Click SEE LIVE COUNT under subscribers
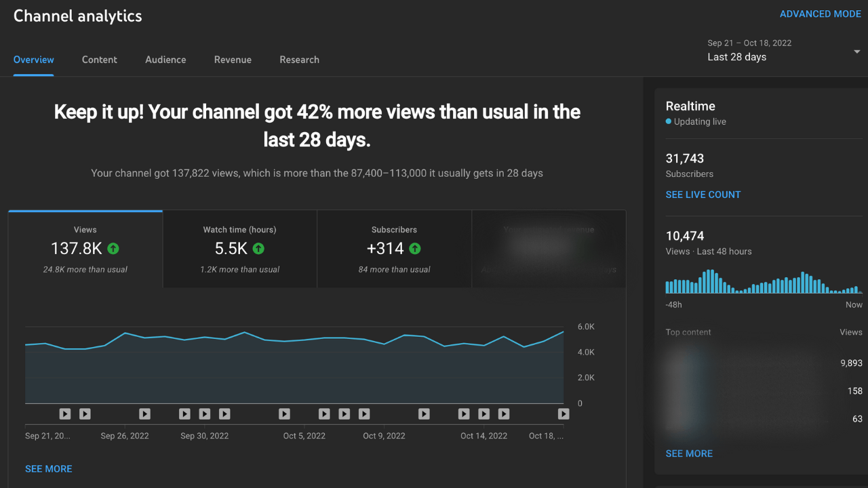The image size is (868, 488). [x=703, y=195]
